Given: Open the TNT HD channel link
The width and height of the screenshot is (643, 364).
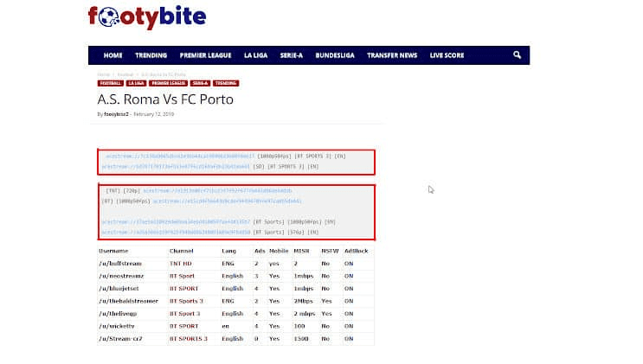Looking at the screenshot, I should [x=180, y=264].
